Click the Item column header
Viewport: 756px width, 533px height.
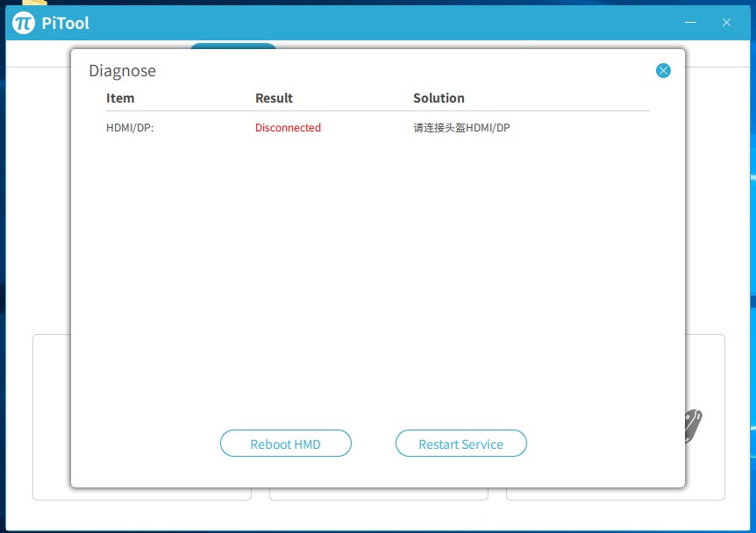(120, 98)
